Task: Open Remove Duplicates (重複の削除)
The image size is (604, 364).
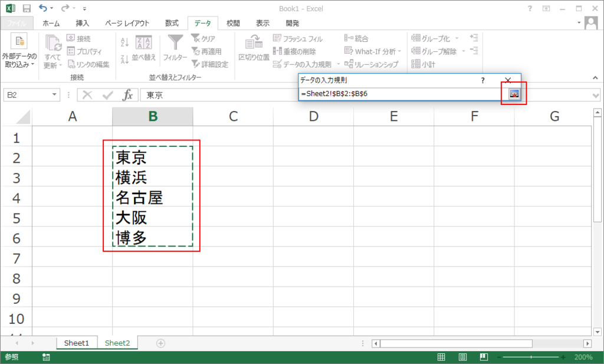Action: click(x=296, y=51)
